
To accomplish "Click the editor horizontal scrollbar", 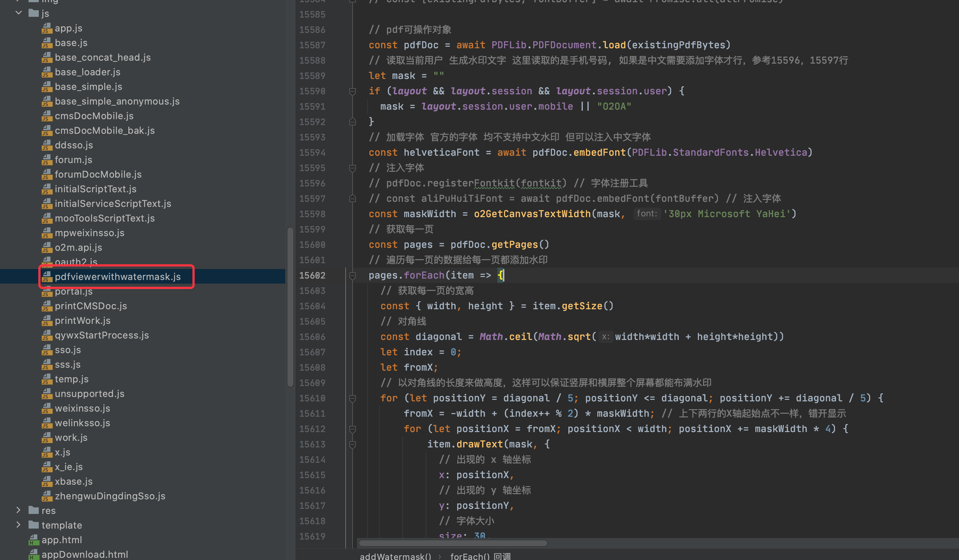I will coord(453,543).
